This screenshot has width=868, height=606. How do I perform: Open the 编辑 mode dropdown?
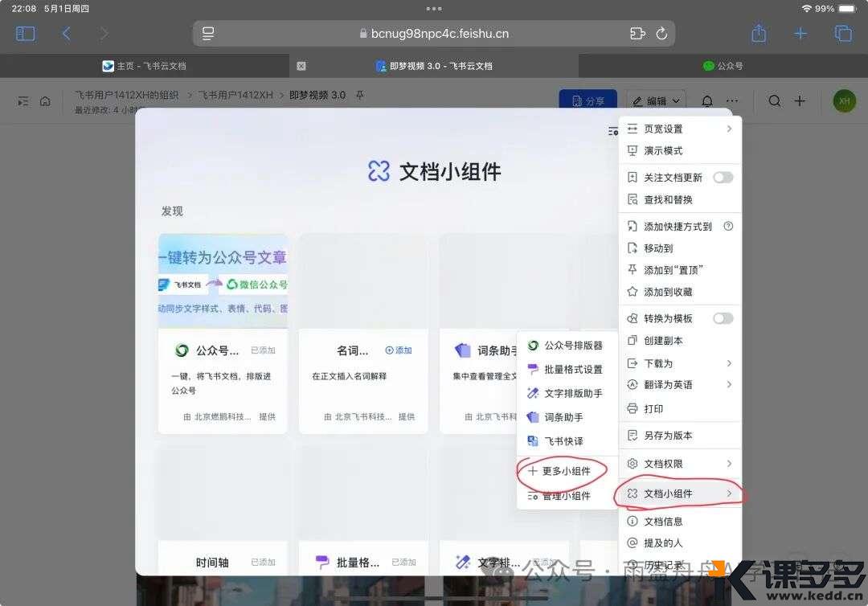tap(656, 101)
